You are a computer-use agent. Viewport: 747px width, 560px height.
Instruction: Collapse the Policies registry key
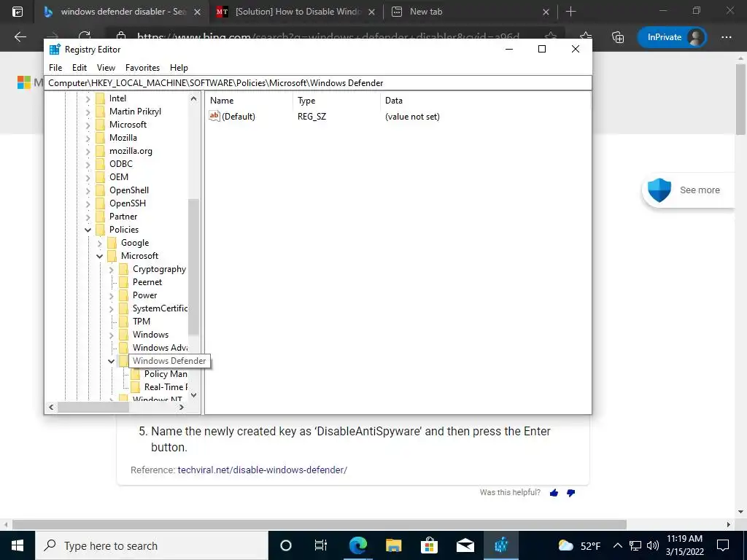point(88,230)
